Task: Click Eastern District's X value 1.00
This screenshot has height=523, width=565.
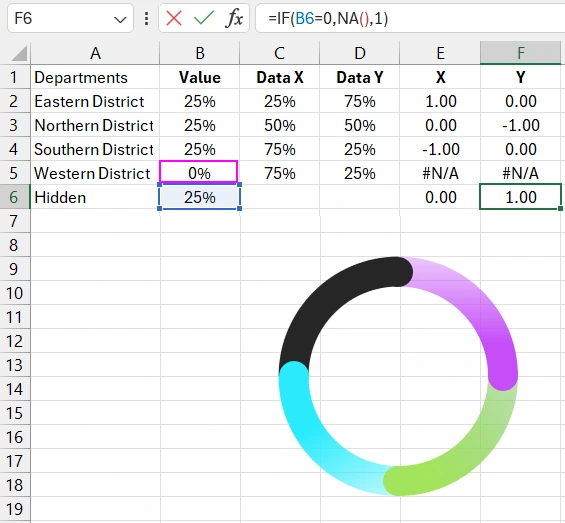Action: [440, 101]
